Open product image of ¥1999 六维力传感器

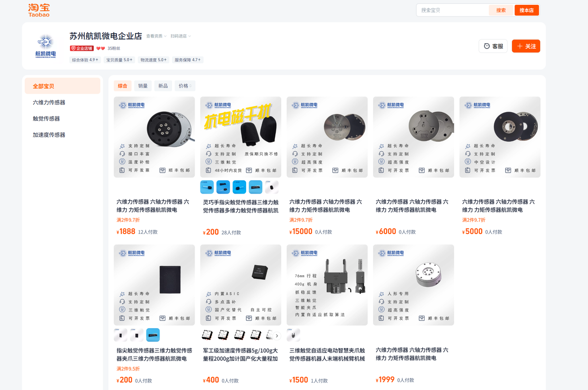tap(413, 285)
